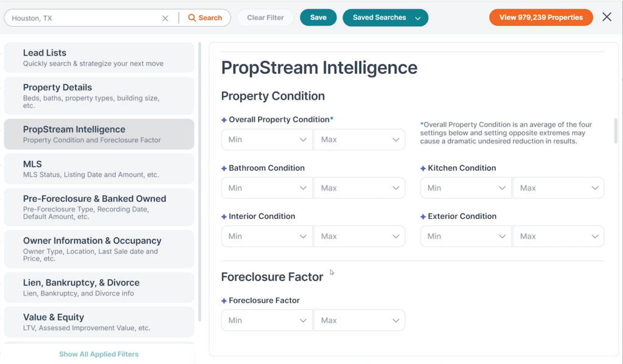Click Show All Applied Filters link
The height and width of the screenshot is (364, 623).
tap(99, 354)
